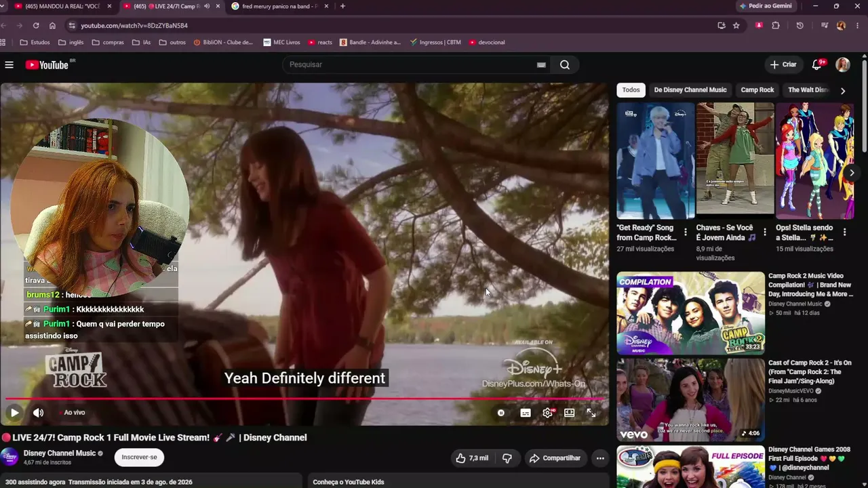Open more actions menu below video
This screenshot has width=868, height=488.
(600, 458)
